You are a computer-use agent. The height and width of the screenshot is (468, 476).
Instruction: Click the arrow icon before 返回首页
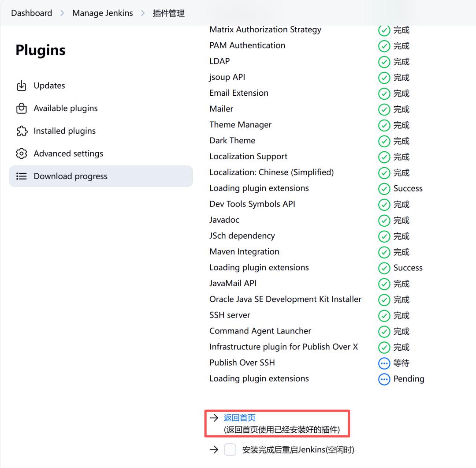coord(215,418)
